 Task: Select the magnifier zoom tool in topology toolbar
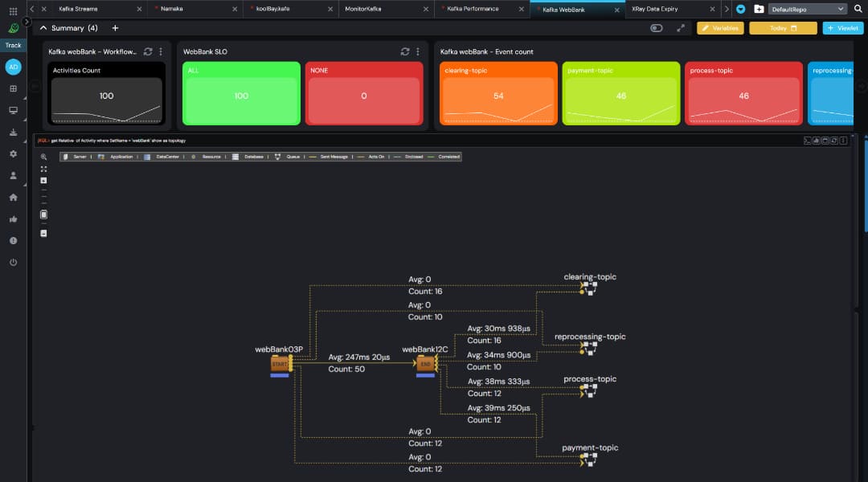pyautogui.click(x=43, y=156)
